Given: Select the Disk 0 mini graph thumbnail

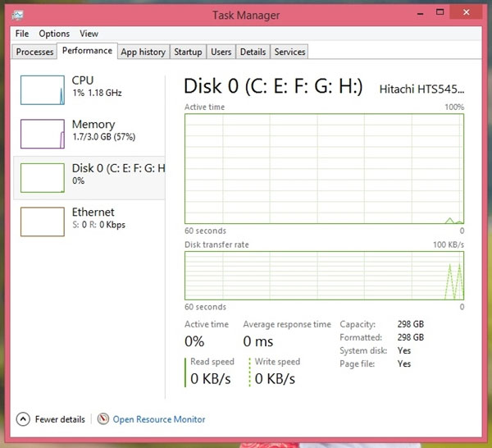Looking at the screenshot, I should coord(43,178).
